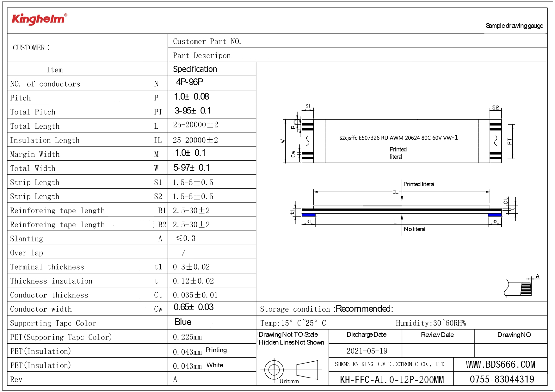The image size is (555, 392).
Task: Click the 'Part Descripon' field
Action: [357, 55]
